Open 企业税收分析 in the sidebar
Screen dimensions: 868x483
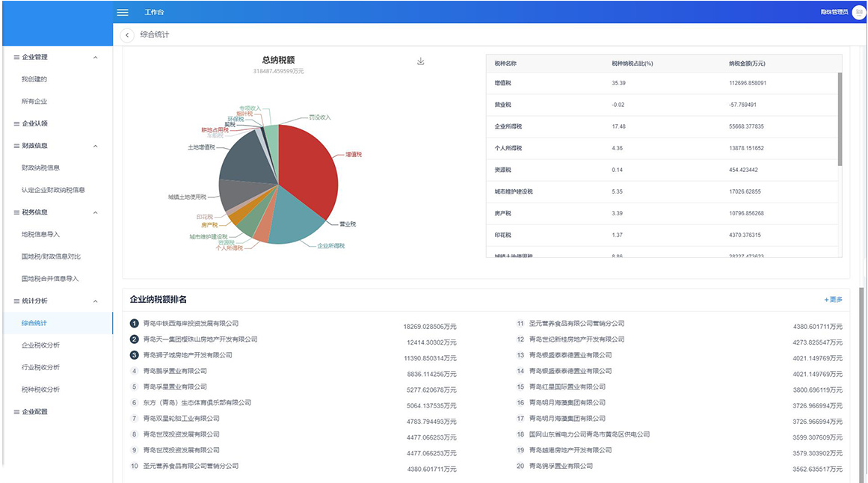pyautogui.click(x=40, y=345)
